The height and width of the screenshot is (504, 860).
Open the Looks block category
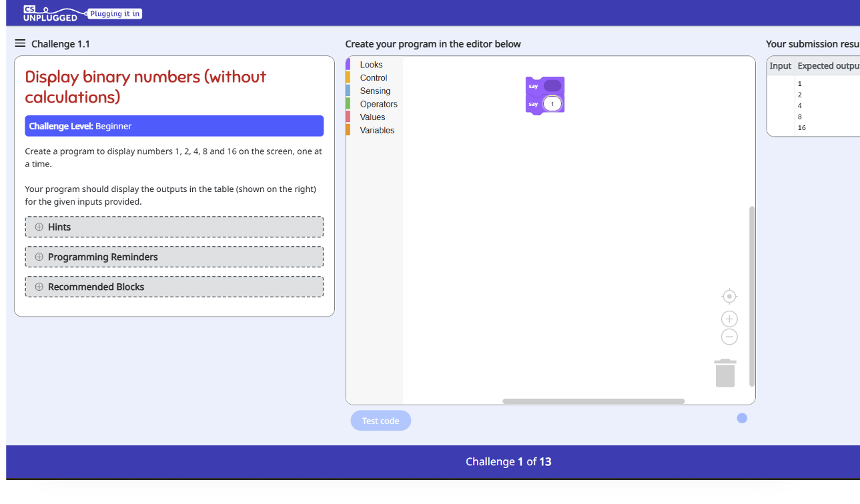click(371, 65)
